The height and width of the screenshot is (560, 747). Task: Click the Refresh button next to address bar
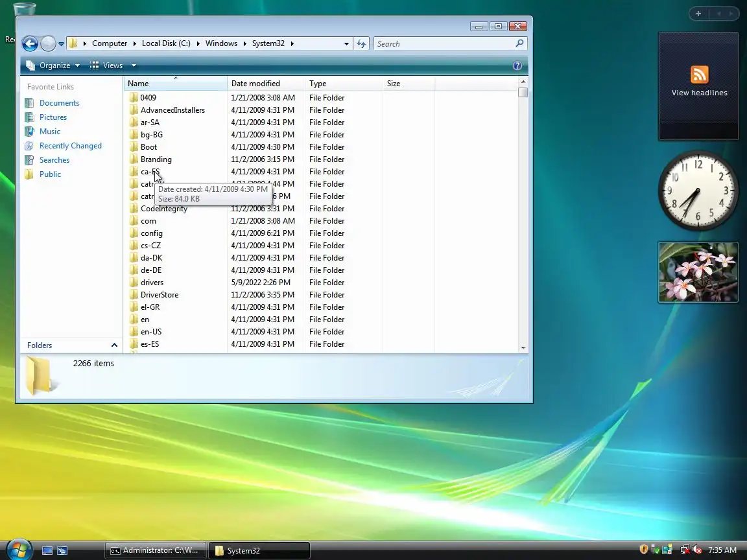(361, 44)
